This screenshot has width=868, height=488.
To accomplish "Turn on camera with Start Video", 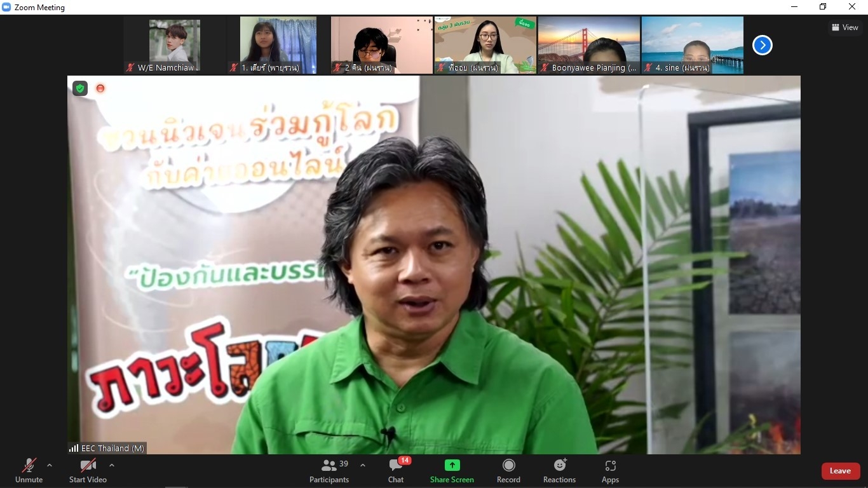I will point(88,471).
